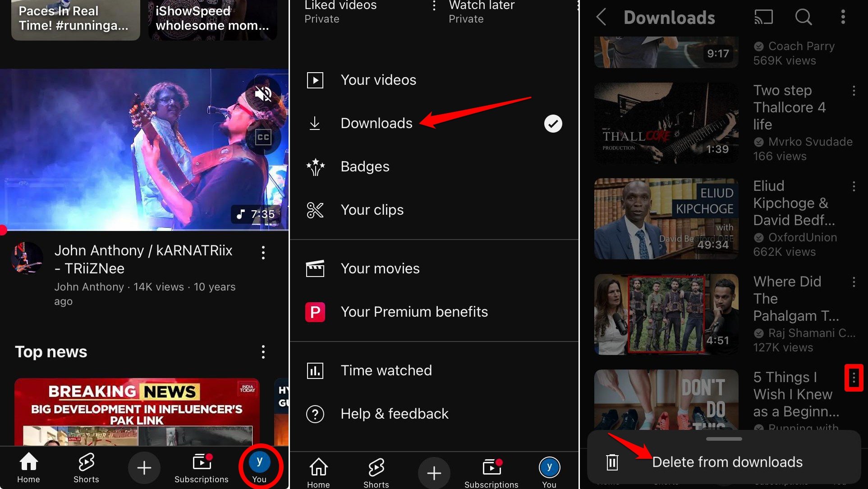The image size is (868, 489).
Task: Tap the Cast icon in Downloads header
Action: click(x=763, y=17)
